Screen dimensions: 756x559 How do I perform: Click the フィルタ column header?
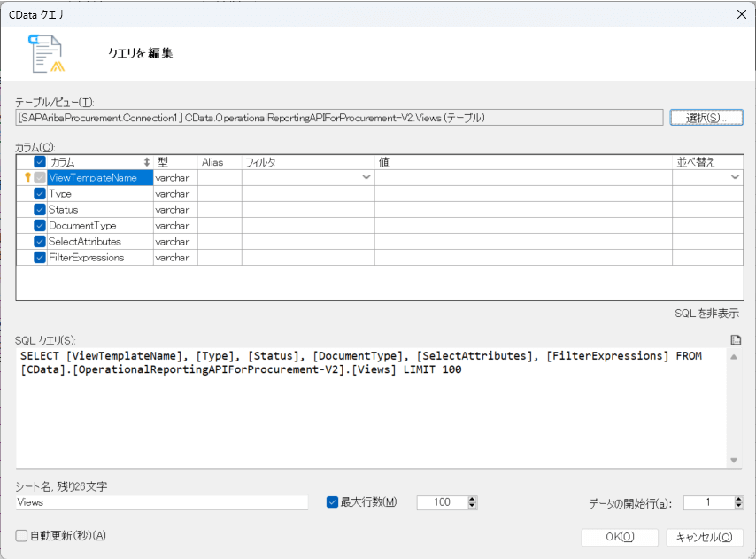[308, 162]
